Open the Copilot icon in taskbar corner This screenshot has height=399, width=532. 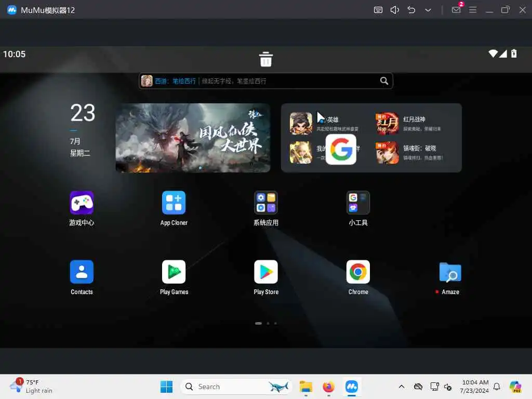(x=515, y=387)
